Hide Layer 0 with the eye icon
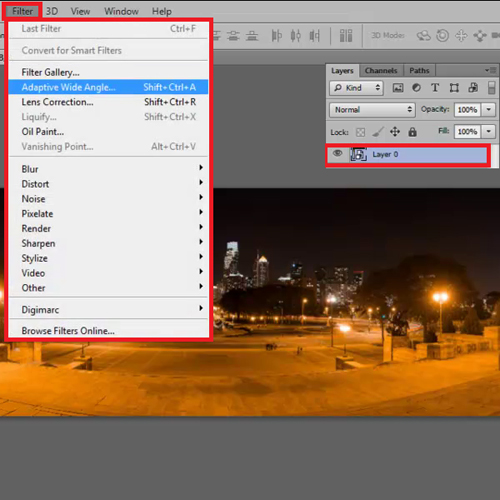The height and width of the screenshot is (500, 500). [337, 153]
